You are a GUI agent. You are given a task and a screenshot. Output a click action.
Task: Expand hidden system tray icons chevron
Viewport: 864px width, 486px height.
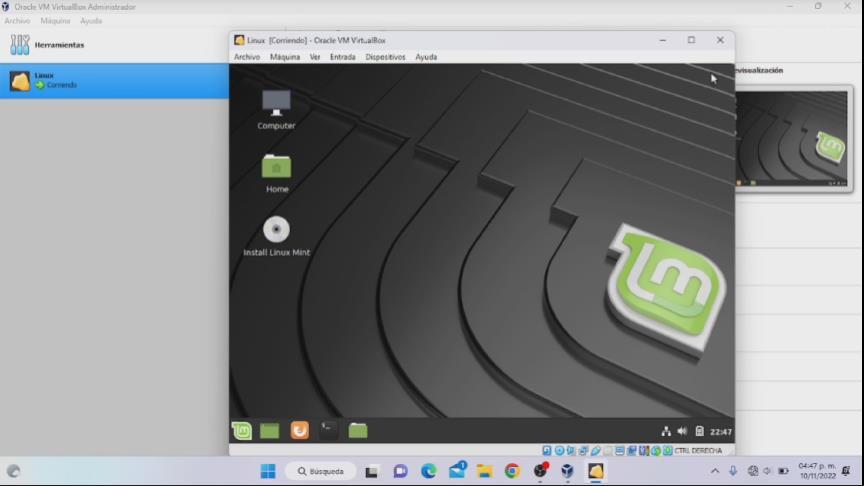pyautogui.click(x=715, y=471)
